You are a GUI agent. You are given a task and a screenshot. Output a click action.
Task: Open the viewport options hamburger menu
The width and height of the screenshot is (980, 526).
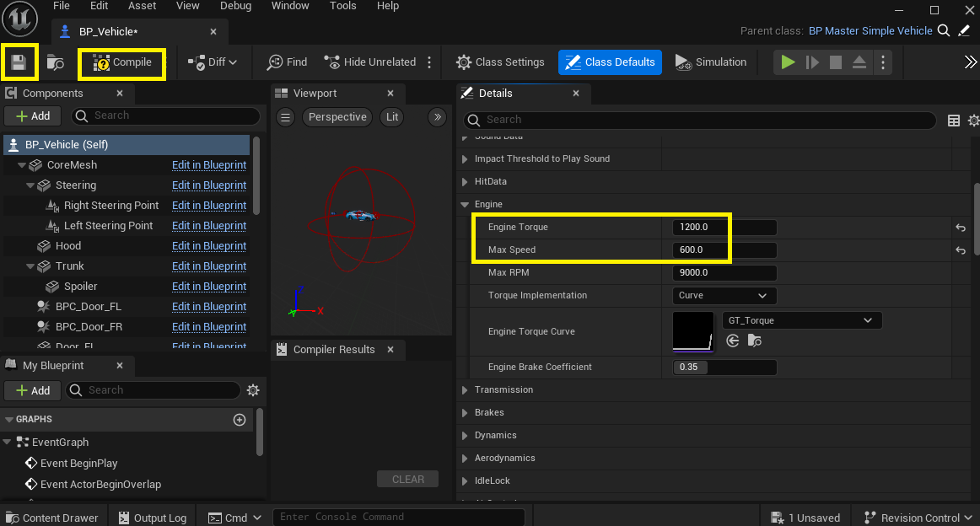[x=286, y=117]
